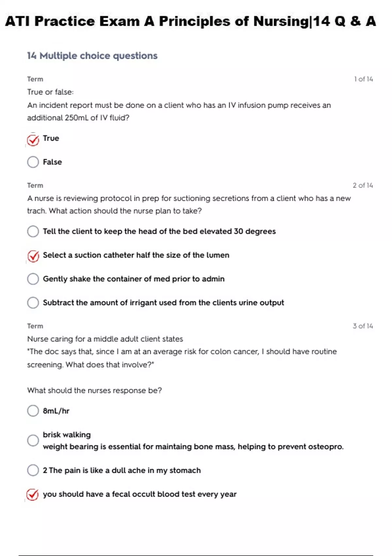The height and width of the screenshot is (556, 392).
Task: Click the trach suctioning question text
Action: [x=188, y=204]
